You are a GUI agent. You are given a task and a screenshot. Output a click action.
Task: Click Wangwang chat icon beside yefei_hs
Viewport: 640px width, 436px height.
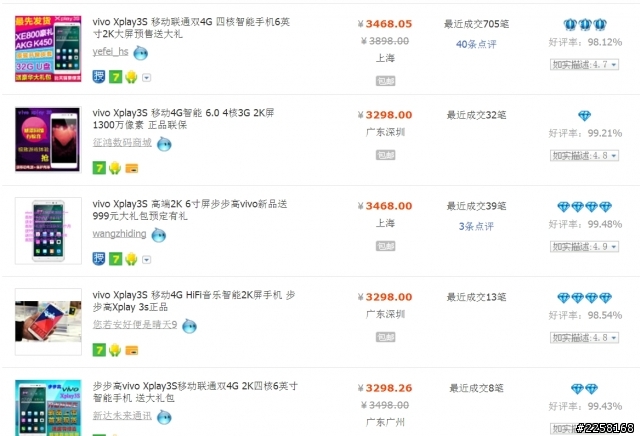click(x=140, y=53)
